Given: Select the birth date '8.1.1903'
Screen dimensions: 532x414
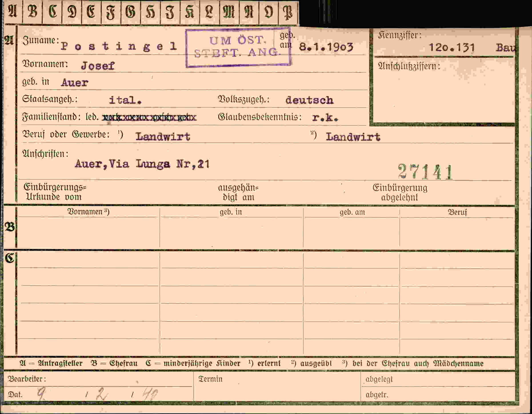Looking at the screenshot, I should (326, 47).
